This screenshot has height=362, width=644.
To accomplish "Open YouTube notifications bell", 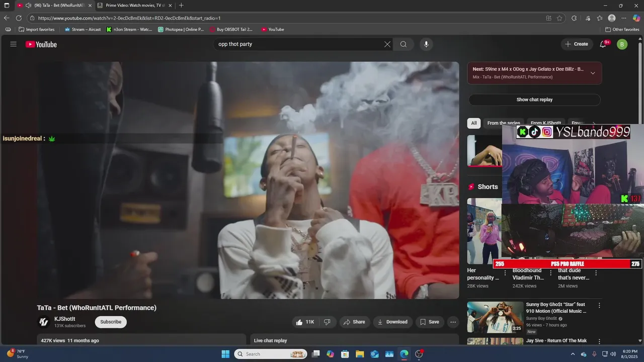I will (603, 44).
